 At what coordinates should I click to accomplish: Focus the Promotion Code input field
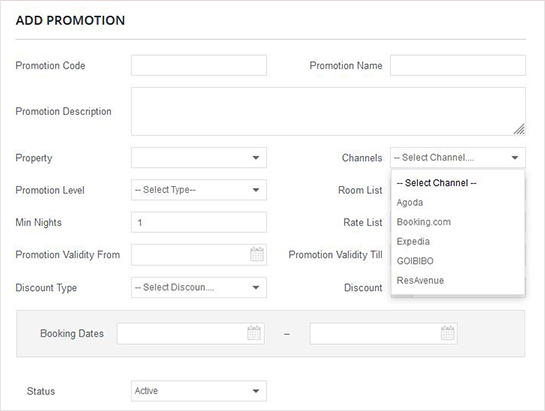pyautogui.click(x=199, y=65)
